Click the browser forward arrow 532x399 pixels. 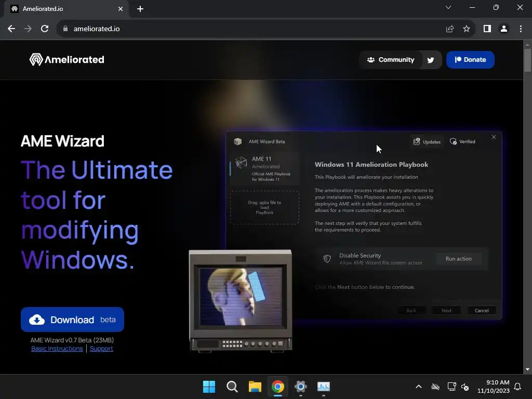tap(28, 29)
